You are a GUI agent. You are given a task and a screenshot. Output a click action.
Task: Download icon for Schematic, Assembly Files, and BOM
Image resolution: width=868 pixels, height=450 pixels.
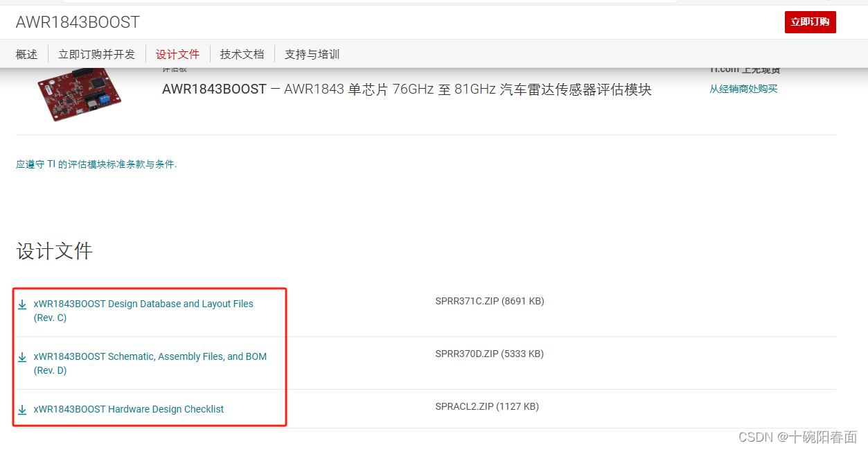coord(22,357)
